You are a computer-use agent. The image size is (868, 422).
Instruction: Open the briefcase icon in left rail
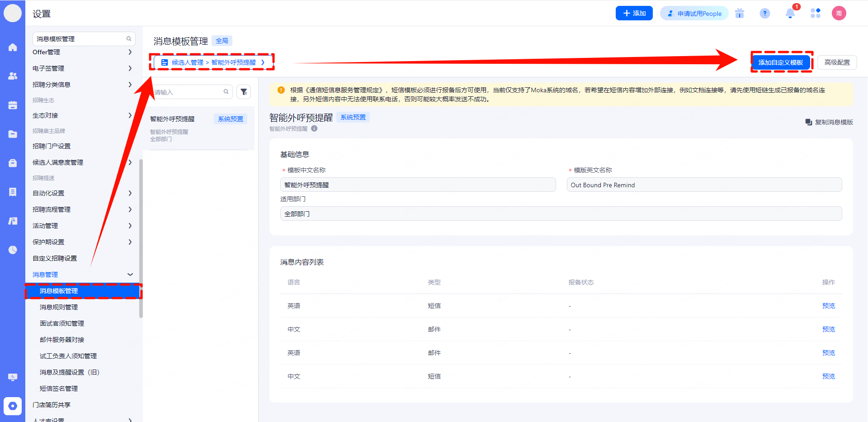pos(13,163)
